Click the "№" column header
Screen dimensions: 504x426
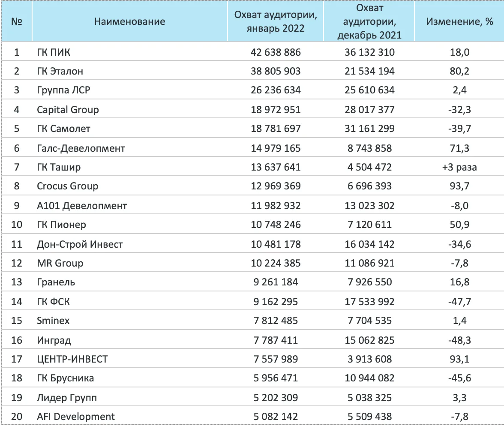(x=17, y=21)
